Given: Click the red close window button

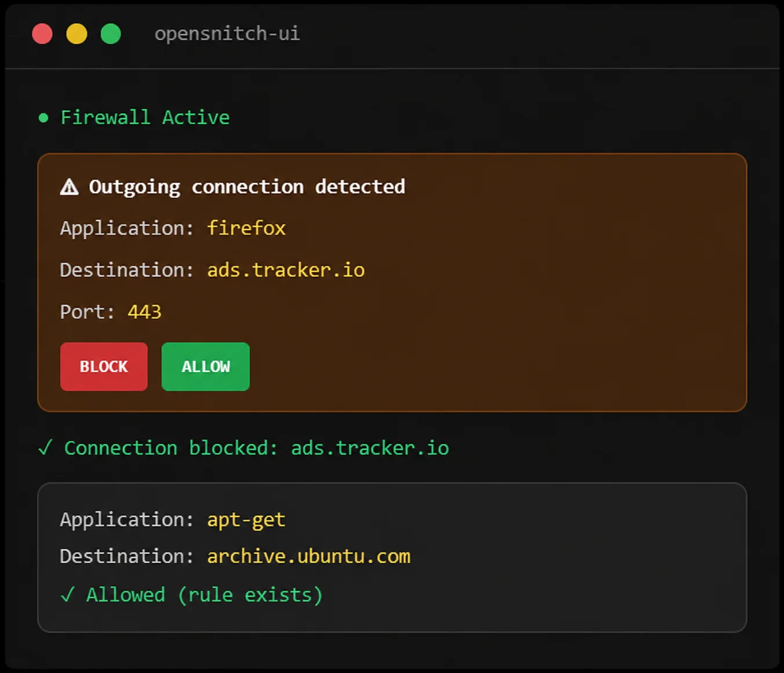Looking at the screenshot, I should click(42, 34).
